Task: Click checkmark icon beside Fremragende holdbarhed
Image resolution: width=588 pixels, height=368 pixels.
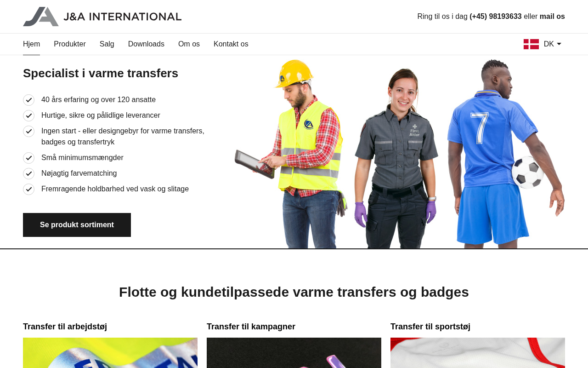Action: pos(29,189)
